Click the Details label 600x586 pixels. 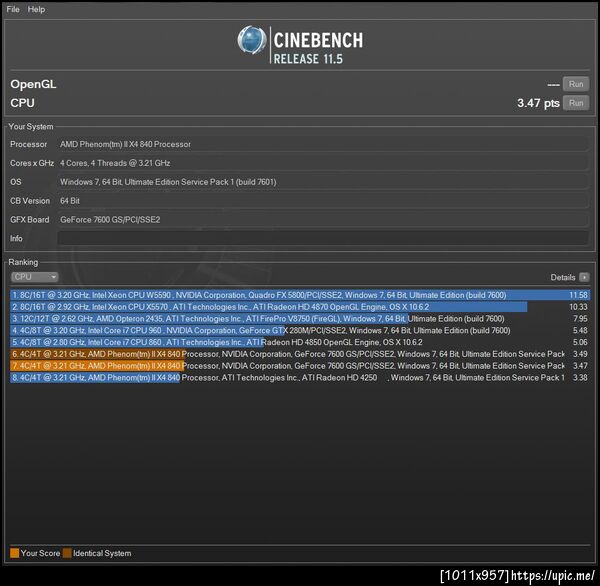(x=562, y=277)
